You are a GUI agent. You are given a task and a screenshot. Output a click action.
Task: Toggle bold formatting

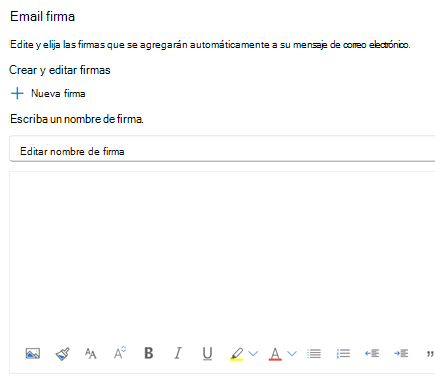149,353
